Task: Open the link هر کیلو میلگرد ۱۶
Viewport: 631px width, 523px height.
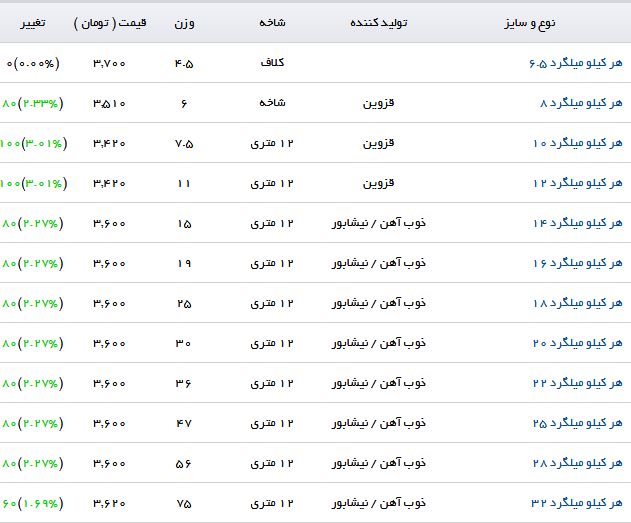Action: click(x=577, y=263)
